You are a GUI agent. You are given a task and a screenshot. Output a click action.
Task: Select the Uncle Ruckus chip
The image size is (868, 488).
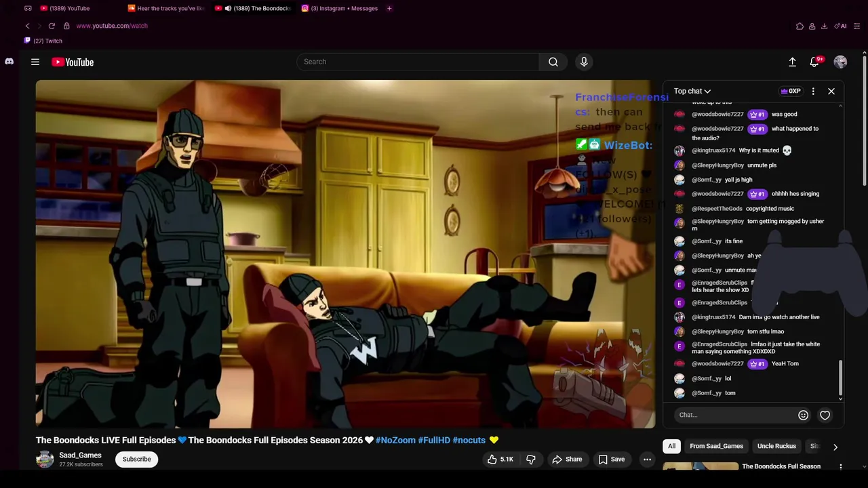(x=776, y=446)
